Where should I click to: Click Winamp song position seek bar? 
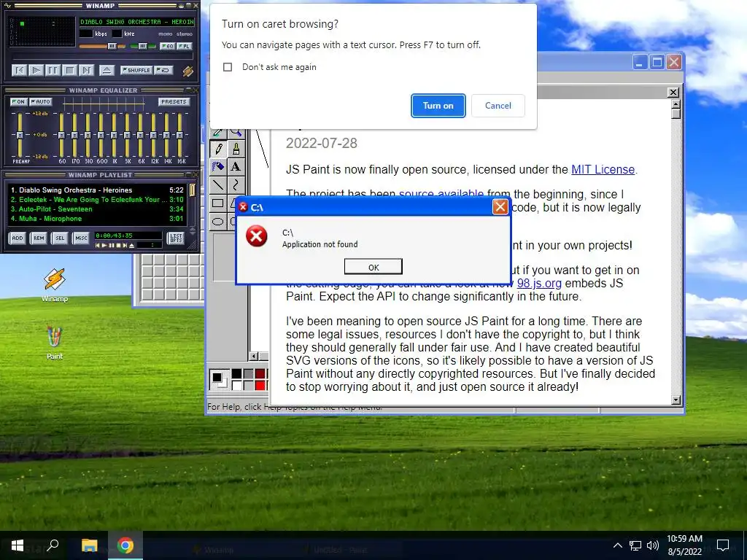pyautogui.click(x=102, y=57)
